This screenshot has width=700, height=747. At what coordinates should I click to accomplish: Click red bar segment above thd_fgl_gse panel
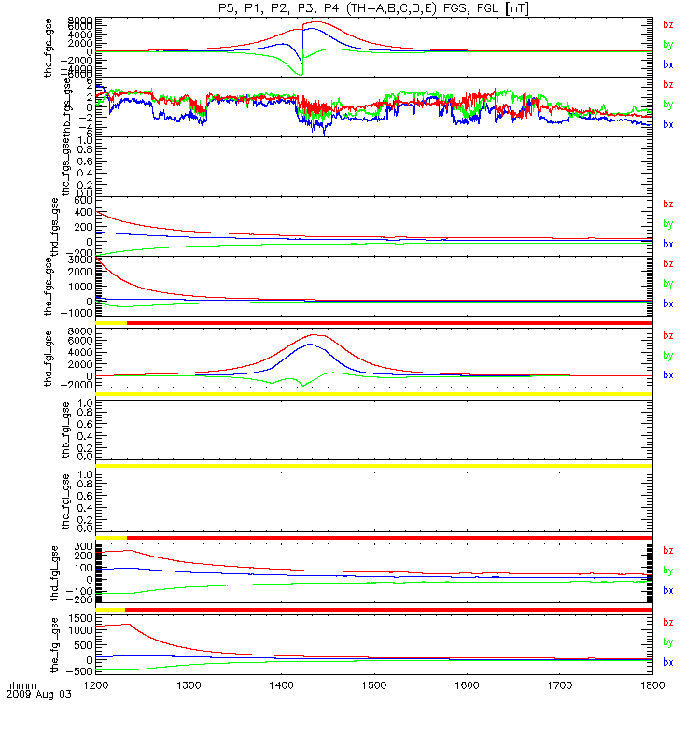click(389, 538)
